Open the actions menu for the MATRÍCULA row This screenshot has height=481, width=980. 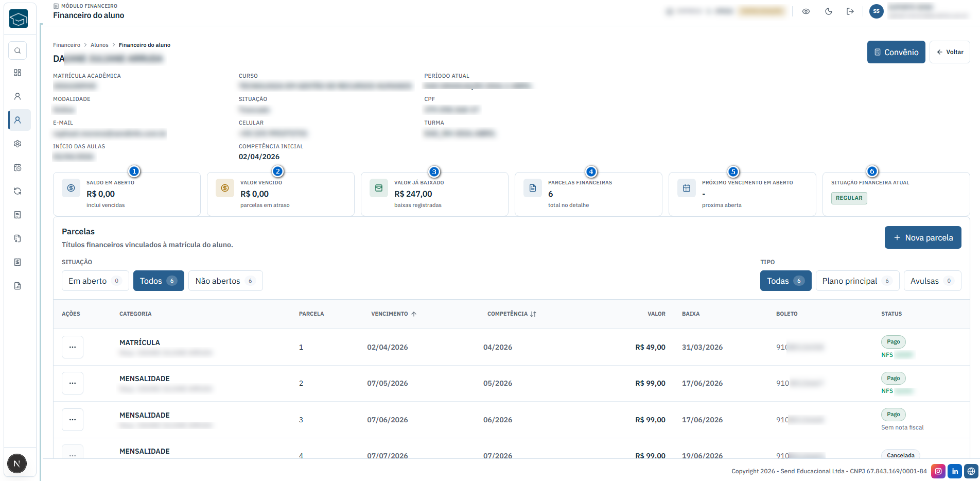73,347
